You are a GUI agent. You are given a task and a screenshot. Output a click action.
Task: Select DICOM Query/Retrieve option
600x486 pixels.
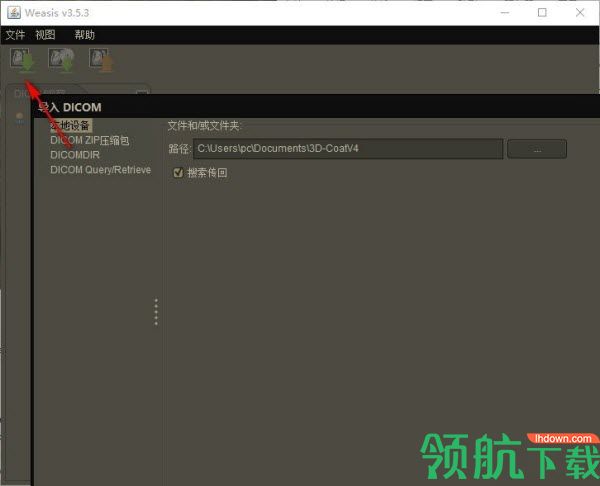pyautogui.click(x=101, y=170)
